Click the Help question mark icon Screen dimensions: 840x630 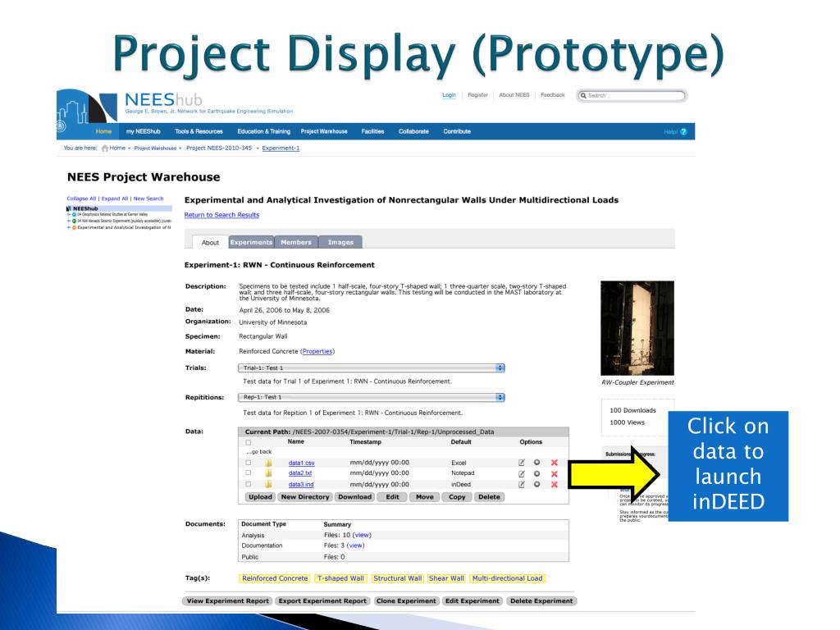click(683, 132)
